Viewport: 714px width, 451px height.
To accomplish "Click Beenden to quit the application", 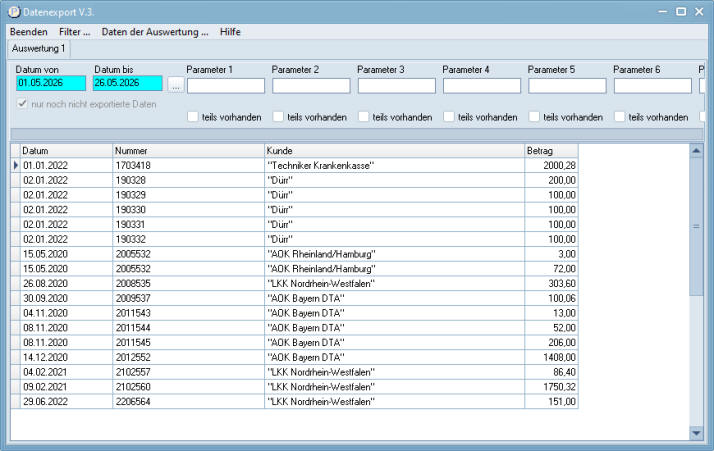I will [29, 32].
